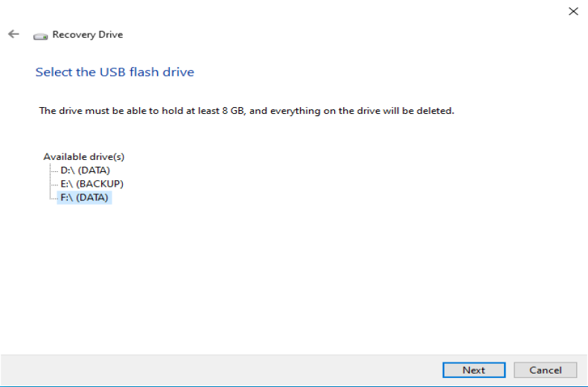Viewport: 588px width, 387px height.
Task: Click the back arrow icon
Action: [x=13, y=34]
